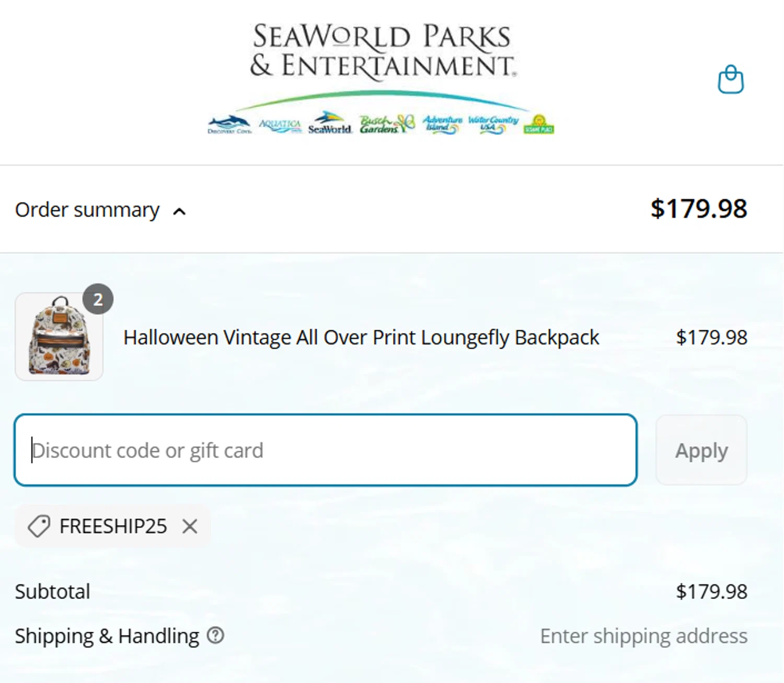The image size is (784, 683).
Task: Click the bold $179.98 order total
Action: point(698,209)
